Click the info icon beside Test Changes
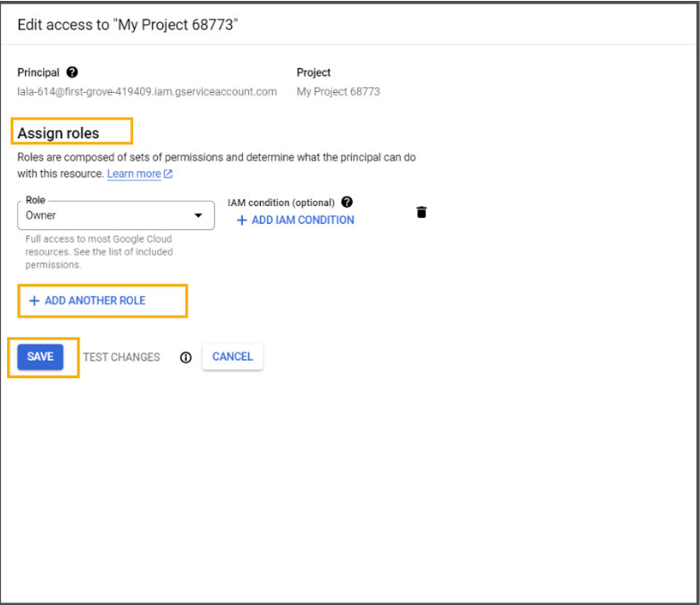The image size is (700, 605). pyautogui.click(x=186, y=357)
